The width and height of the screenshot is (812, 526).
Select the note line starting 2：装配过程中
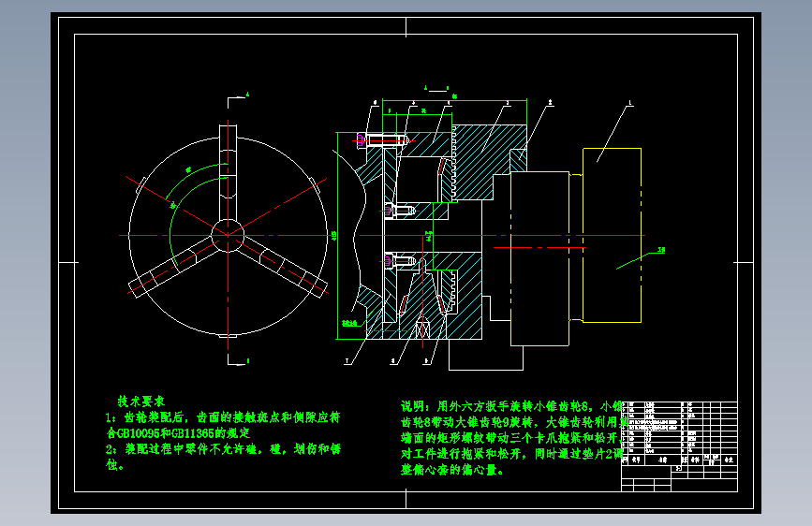pos(223,449)
